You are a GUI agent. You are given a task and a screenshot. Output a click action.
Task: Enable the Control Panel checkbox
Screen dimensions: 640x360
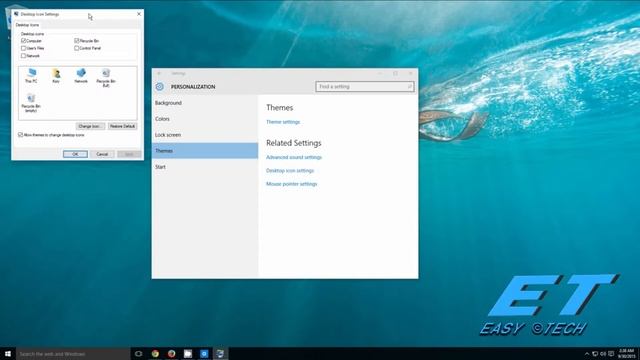pyautogui.click(x=76, y=48)
